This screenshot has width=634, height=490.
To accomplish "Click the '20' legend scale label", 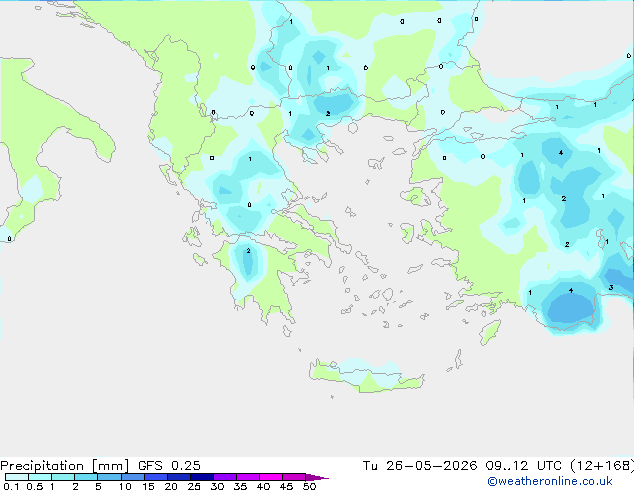I will 171,486.
